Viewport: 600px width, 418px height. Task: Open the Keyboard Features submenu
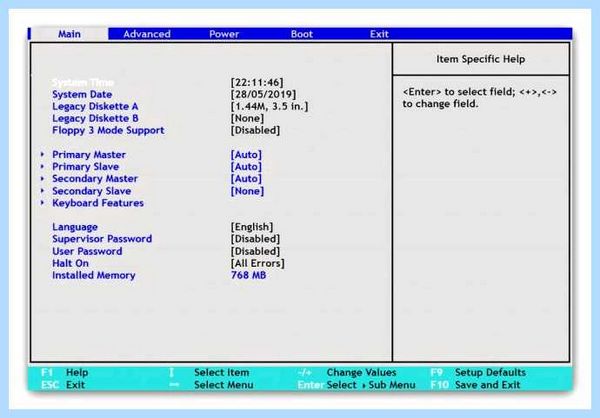98,203
